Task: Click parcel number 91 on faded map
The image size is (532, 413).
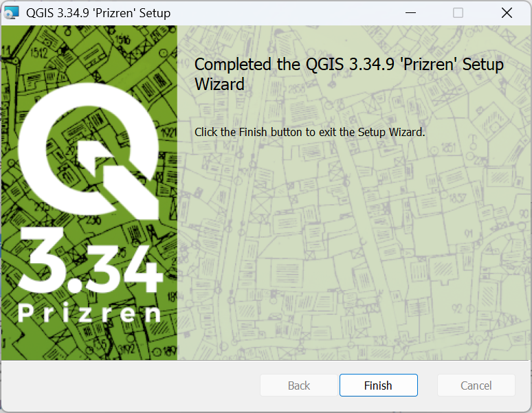Action: pos(469,234)
